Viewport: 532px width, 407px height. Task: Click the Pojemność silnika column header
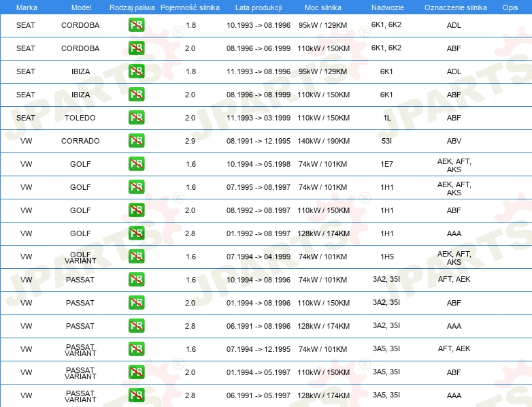coord(190,7)
